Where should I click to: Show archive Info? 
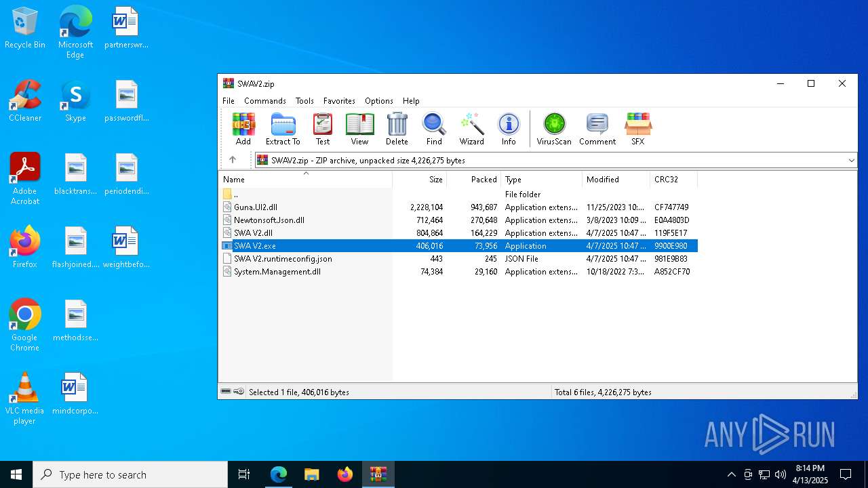tap(509, 129)
